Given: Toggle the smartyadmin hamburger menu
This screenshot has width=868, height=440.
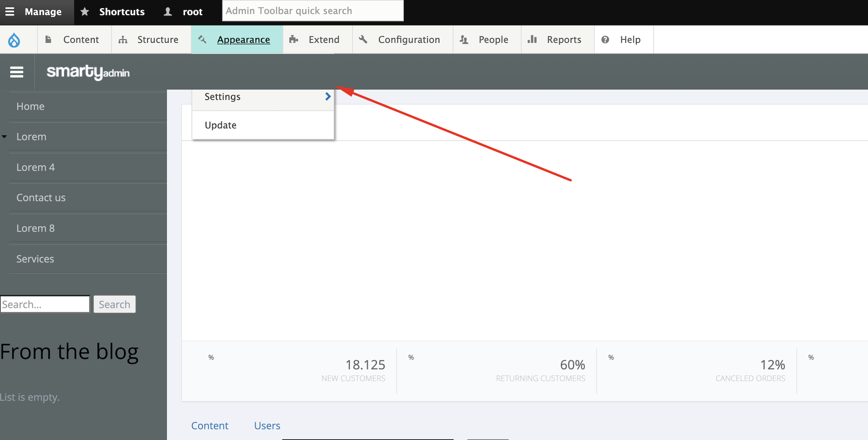Looking at the screenshot, I should pyautogui.click(x=17, y=72).
